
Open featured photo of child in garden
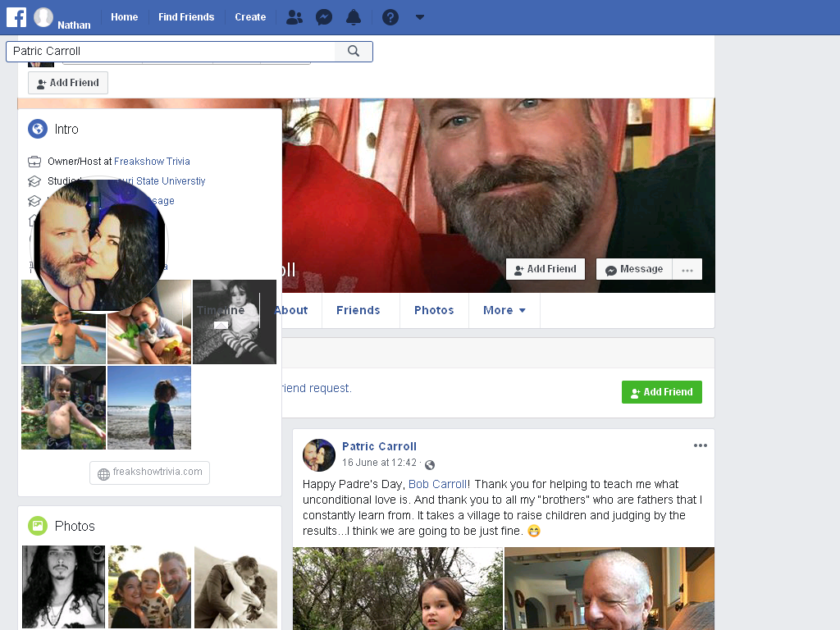click(63, 408)
